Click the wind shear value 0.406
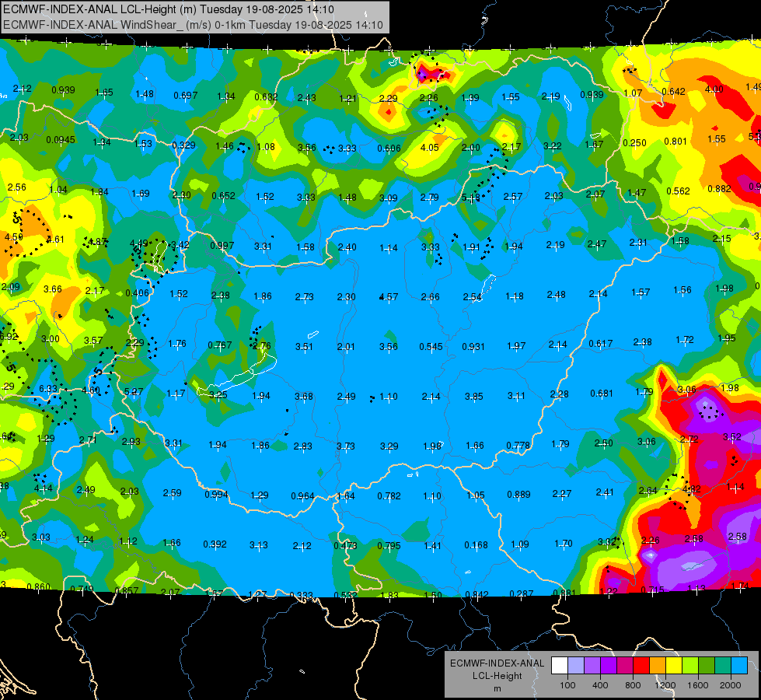This screenshot has height=700, width=761. pyautogui.click(x=138, y=293)
